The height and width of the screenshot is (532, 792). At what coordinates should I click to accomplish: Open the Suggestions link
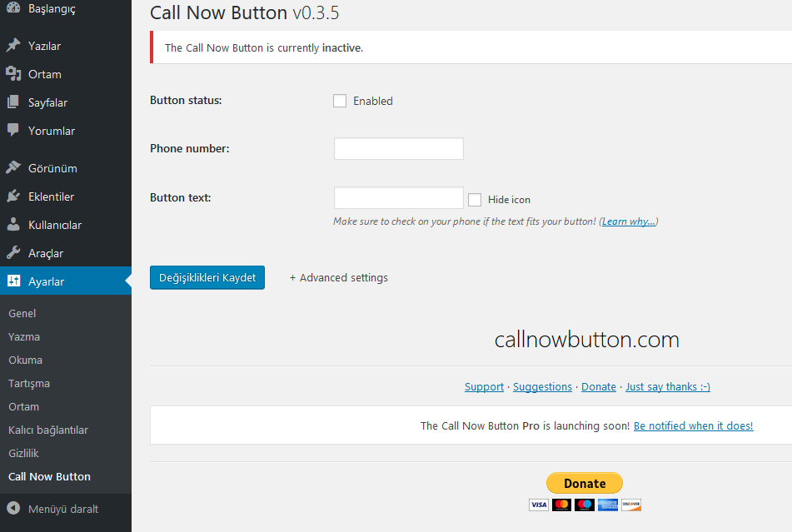pos(542,386)
